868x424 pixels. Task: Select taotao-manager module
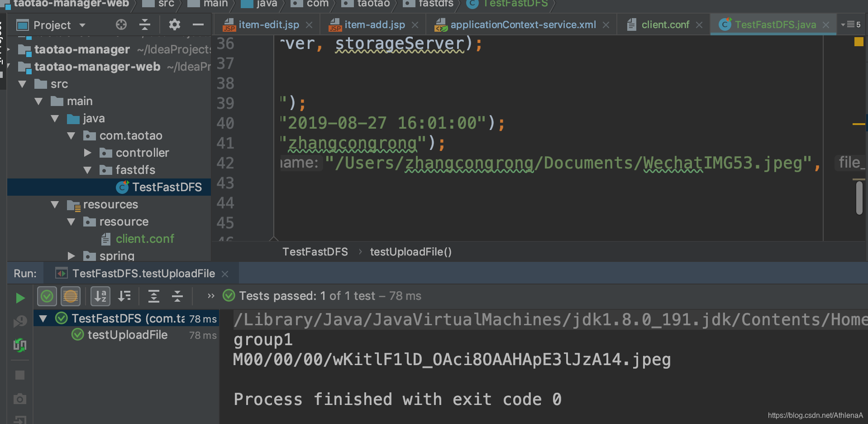[x=82, y=49]
